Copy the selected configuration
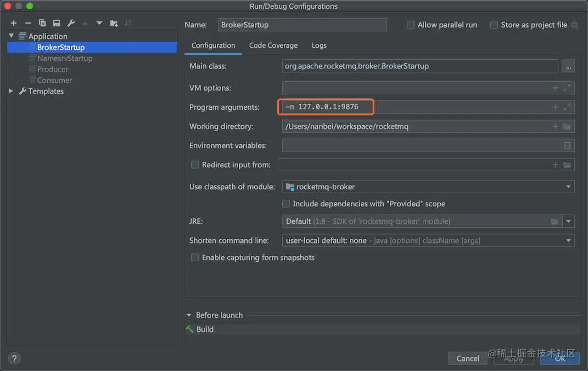The width and height of the screenshot is (588, 371). [x=42, y=23]
